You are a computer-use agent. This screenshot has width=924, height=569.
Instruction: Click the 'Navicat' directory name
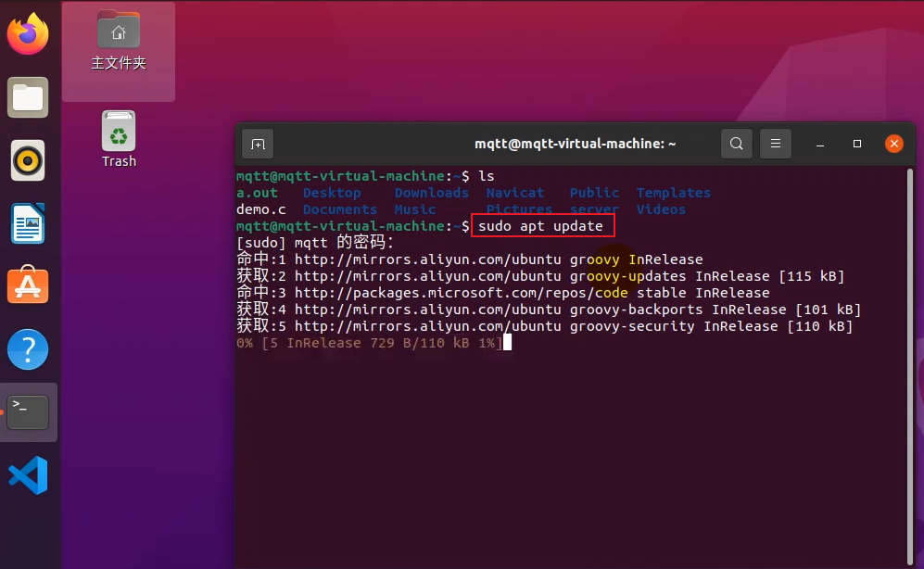(x=515, y=193)
